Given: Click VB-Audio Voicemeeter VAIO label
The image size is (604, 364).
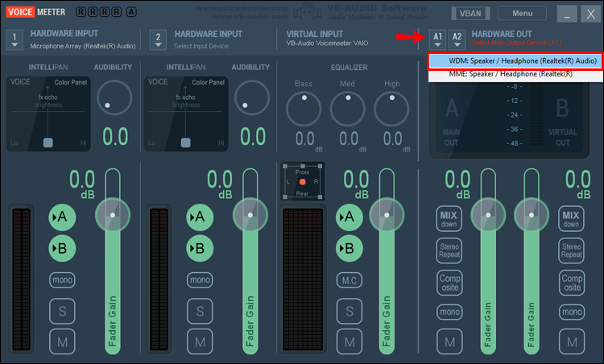Looking at the screenshot, I should [327, 43].
